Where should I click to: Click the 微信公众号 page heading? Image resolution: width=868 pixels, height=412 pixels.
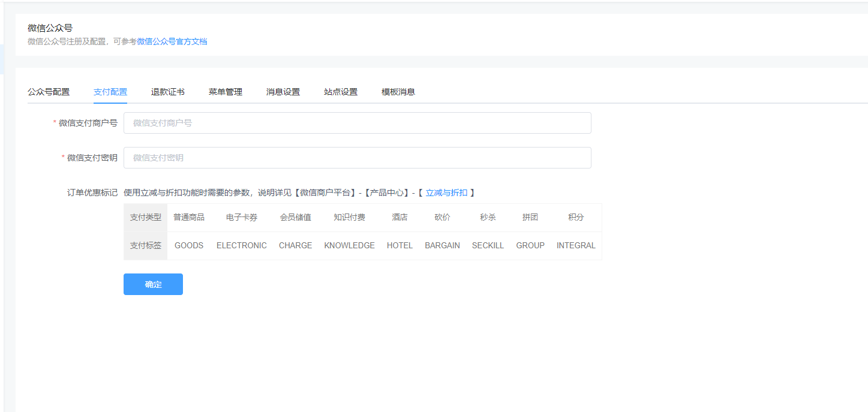(50, 28)
